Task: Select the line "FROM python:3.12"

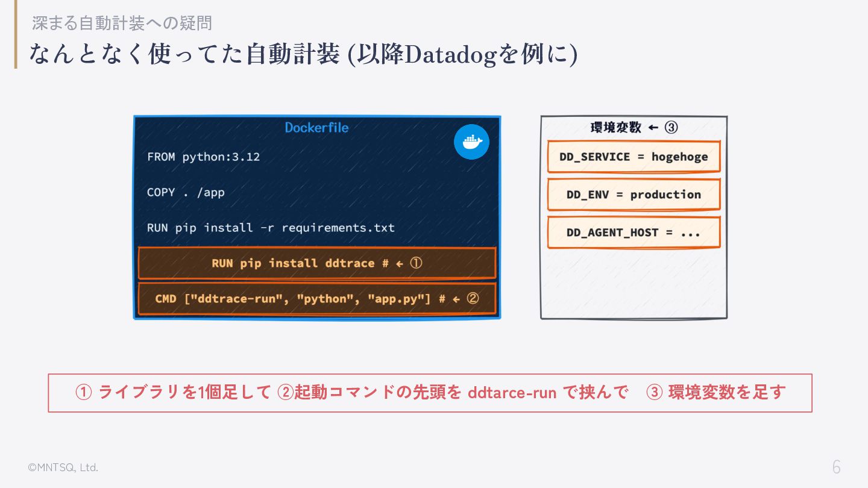Action: (203, 157)
